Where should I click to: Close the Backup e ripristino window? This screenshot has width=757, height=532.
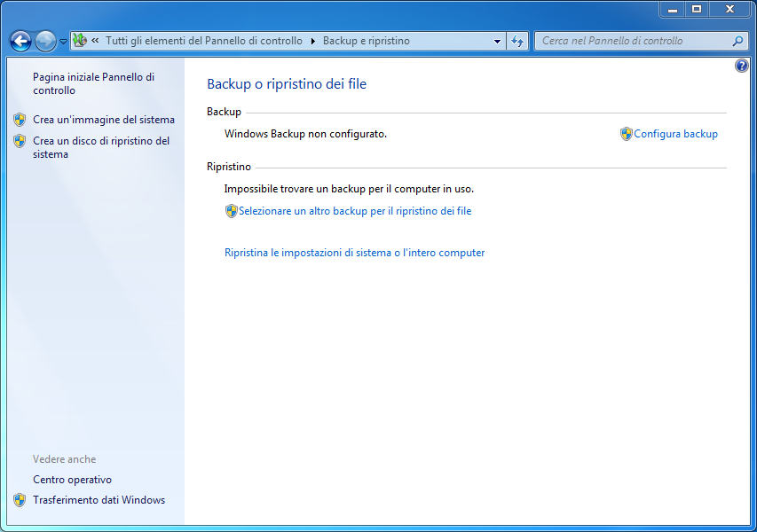(x=730, y=9)
